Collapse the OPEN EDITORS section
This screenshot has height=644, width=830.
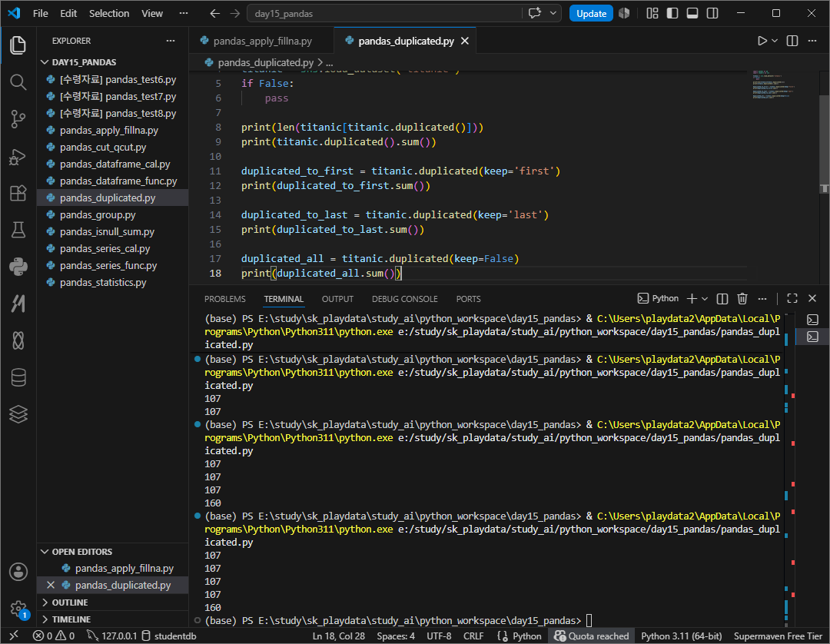(x=81, y=551)
